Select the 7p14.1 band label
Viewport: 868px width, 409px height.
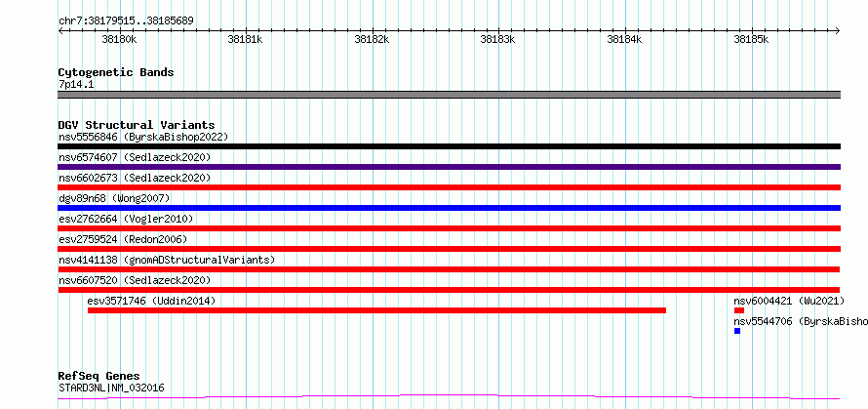(x=76, y=84)
